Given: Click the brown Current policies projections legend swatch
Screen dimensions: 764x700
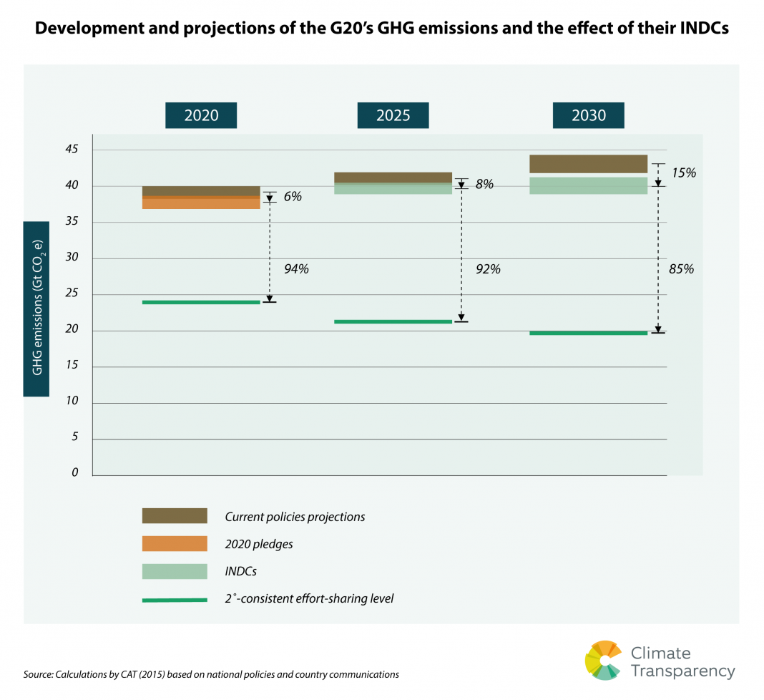Looking at the screenshot, I should tap(175, 516).
